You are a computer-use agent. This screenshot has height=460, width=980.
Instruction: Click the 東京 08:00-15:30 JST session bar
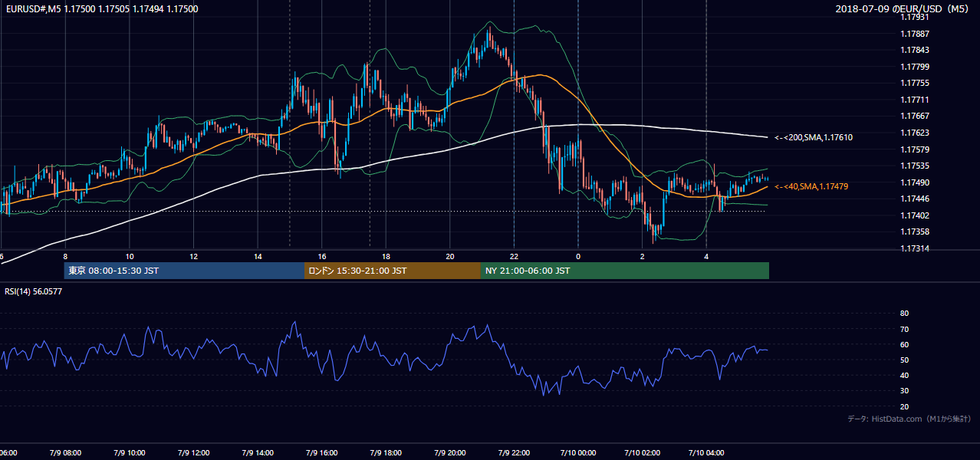tap(184, 271)
